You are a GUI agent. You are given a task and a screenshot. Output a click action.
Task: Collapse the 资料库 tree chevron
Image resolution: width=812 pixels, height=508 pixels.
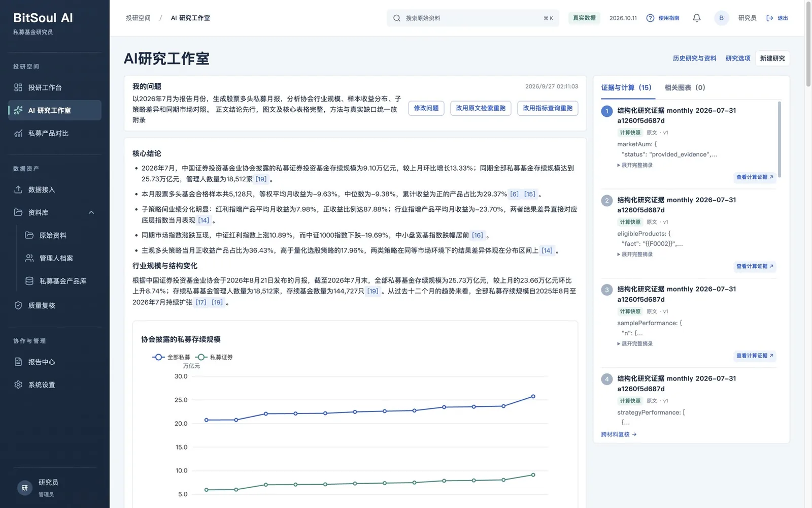[x=91, y=212]
